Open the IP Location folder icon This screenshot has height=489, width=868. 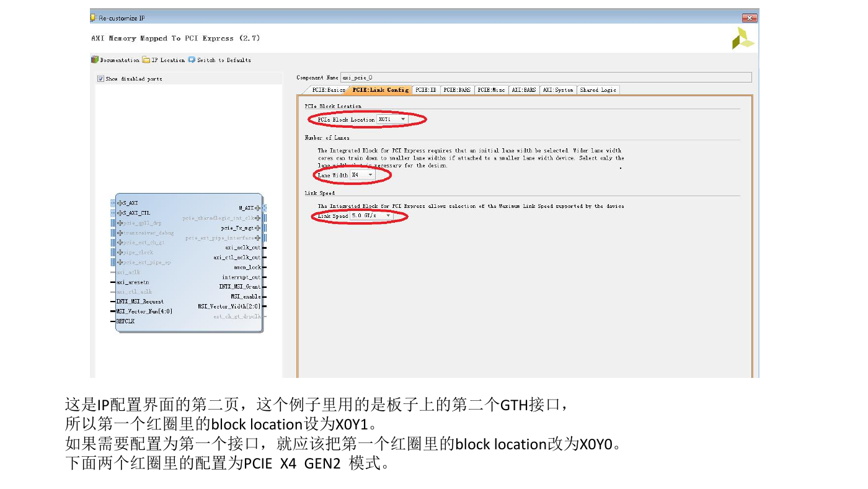(146, 60)
